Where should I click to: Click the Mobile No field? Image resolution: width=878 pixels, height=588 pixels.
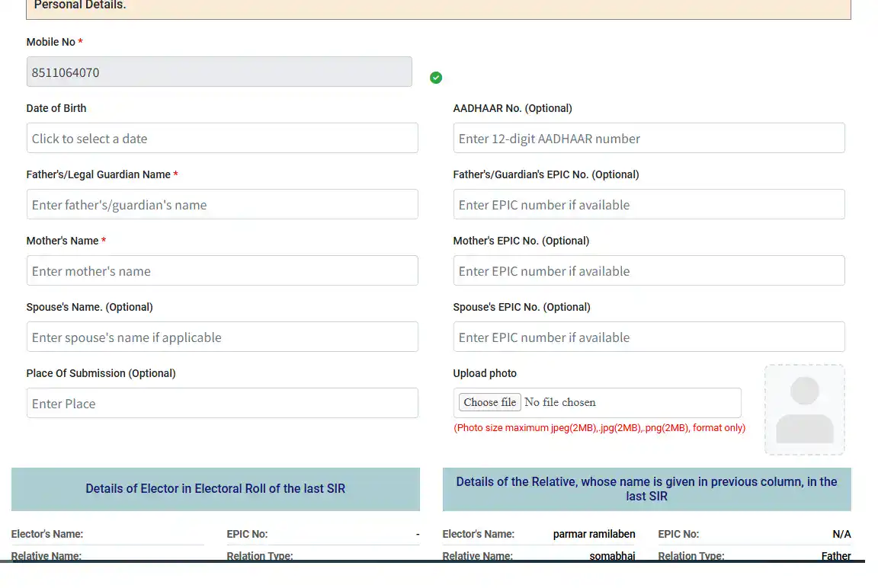coord(219,72)
